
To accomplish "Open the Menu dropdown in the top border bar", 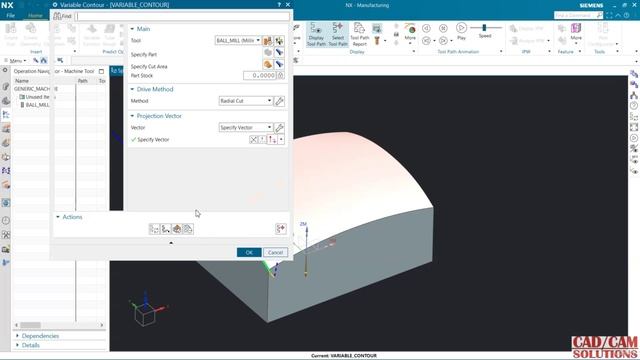I will pyautogui.click(x=16, y=60).
